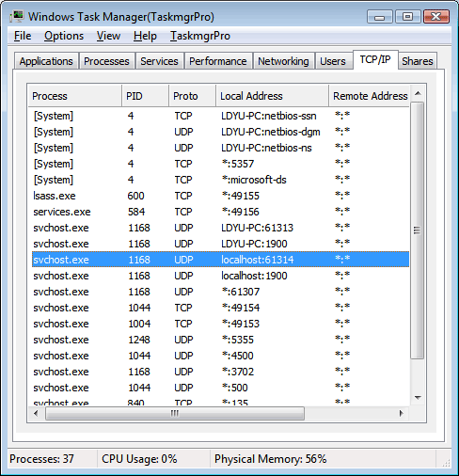Select svchost.exe row with *:49153
The width and height of the screenshot is (459, 476).
click(220, 324)
